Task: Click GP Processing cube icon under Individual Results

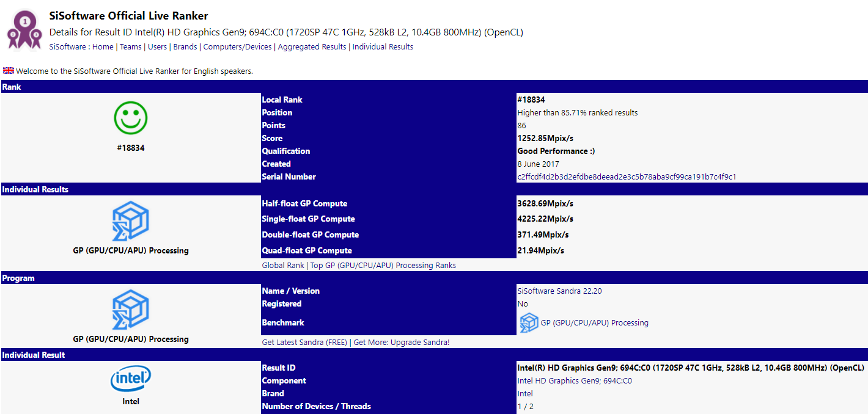Action: tap(131, 221)
